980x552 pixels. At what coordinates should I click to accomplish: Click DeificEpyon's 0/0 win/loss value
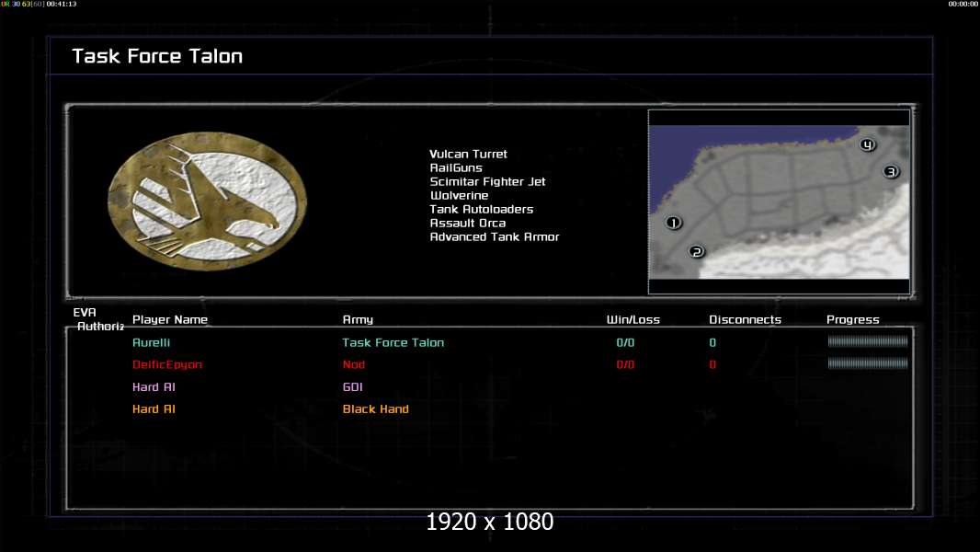click(x=625, y=364)
